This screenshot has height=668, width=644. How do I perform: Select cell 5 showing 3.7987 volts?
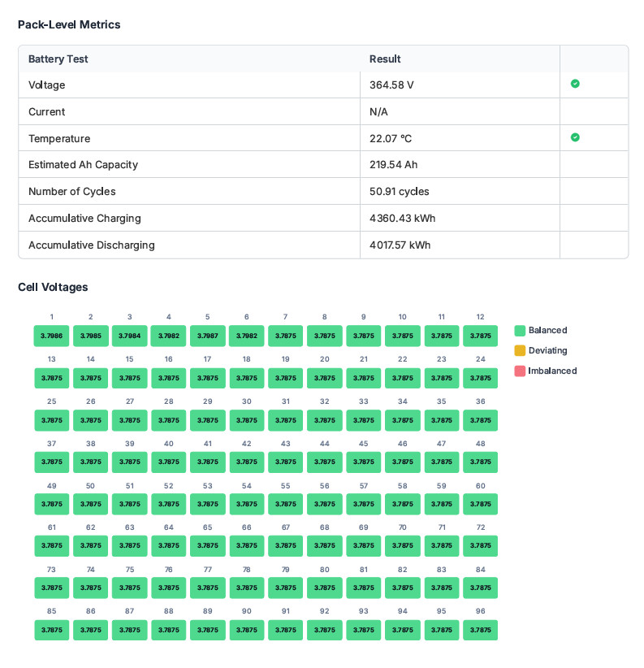(207, 336)
